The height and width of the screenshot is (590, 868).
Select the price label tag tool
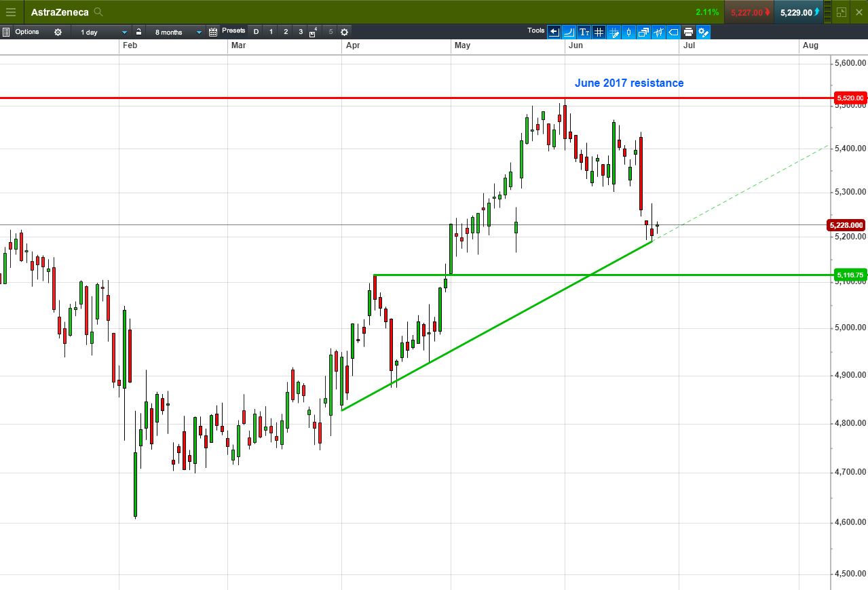[673, 32]
